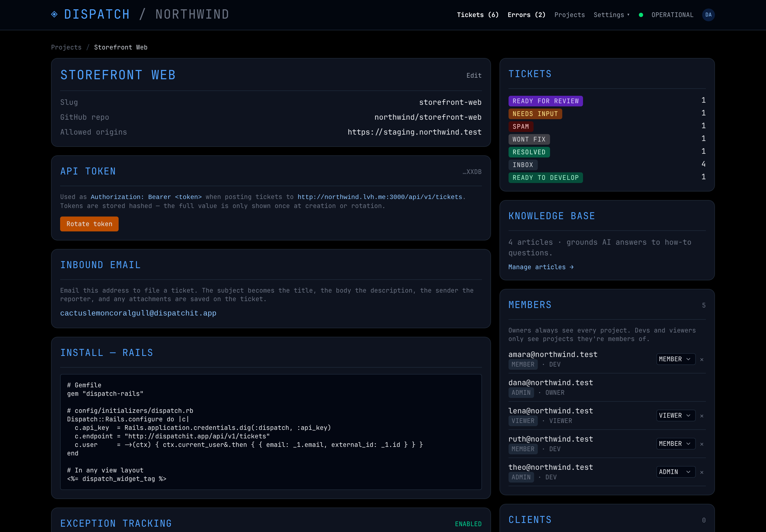Open the DA user avatar menu

coord(708,15)
